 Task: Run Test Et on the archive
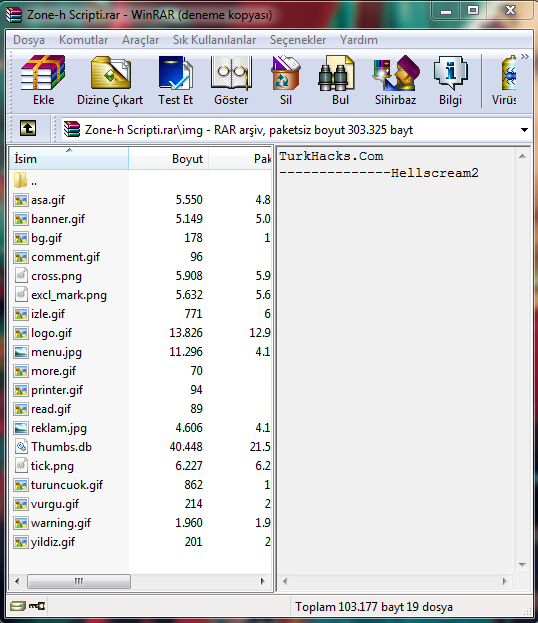[175, 81]
